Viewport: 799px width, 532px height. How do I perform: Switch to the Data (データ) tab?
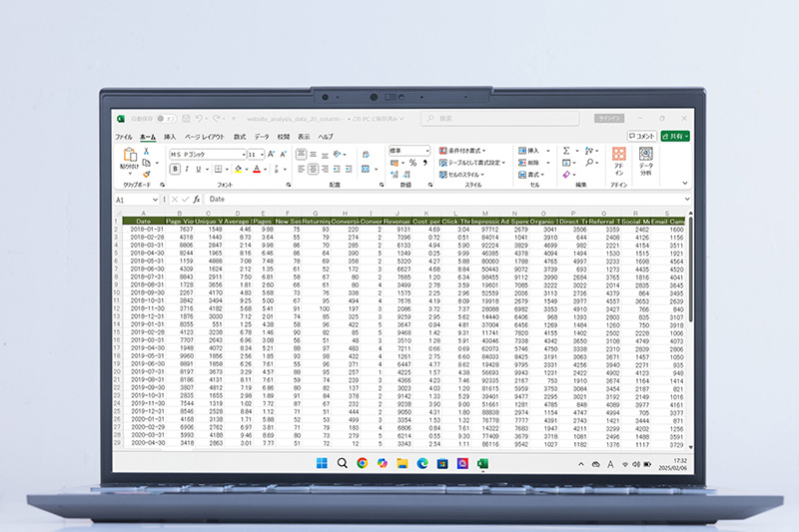click(262, 136)
